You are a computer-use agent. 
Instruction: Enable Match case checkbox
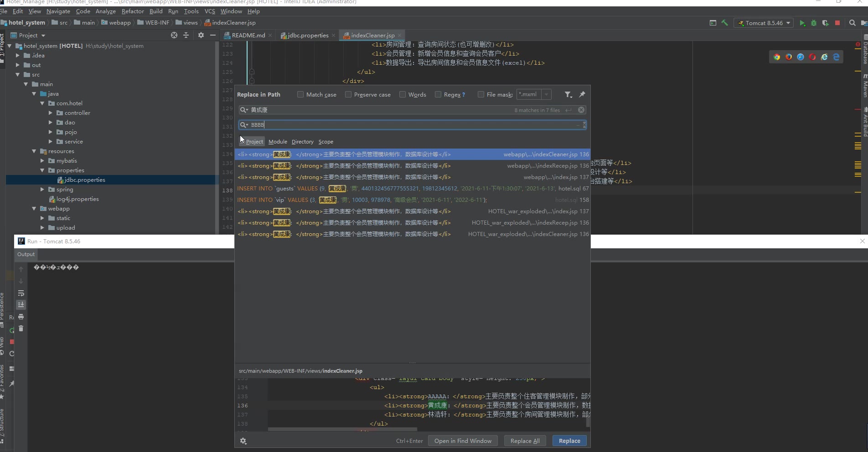(300, 94)
